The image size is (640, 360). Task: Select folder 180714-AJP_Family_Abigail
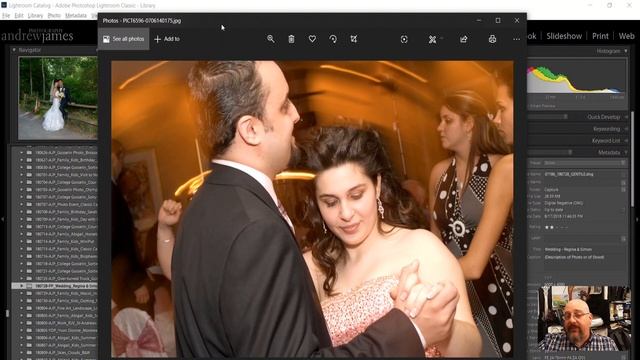(x=66, y=234)
